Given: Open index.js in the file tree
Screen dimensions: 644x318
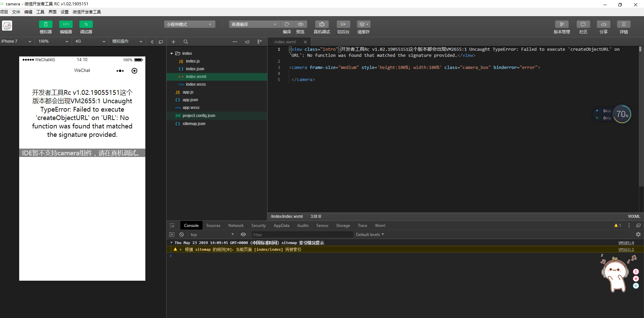Looking at the screenshot, I should [x=192, y=61].
